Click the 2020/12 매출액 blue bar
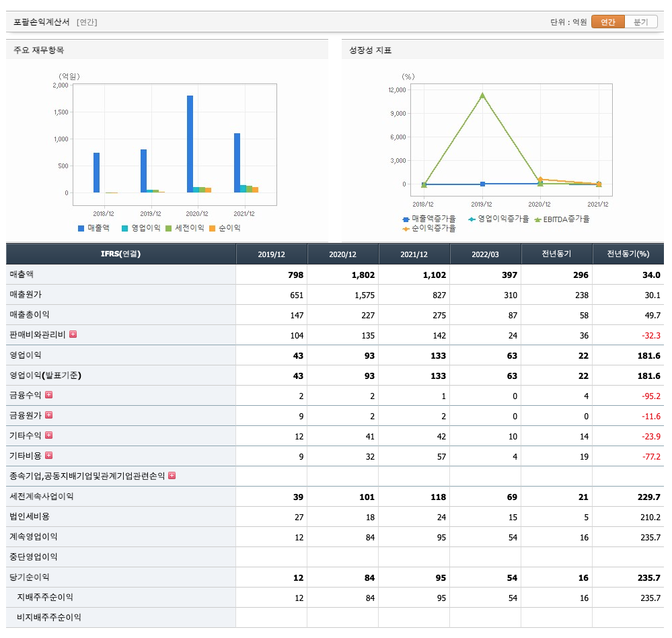The height and width of the screenshot is (638, 672). click(190, 144)
